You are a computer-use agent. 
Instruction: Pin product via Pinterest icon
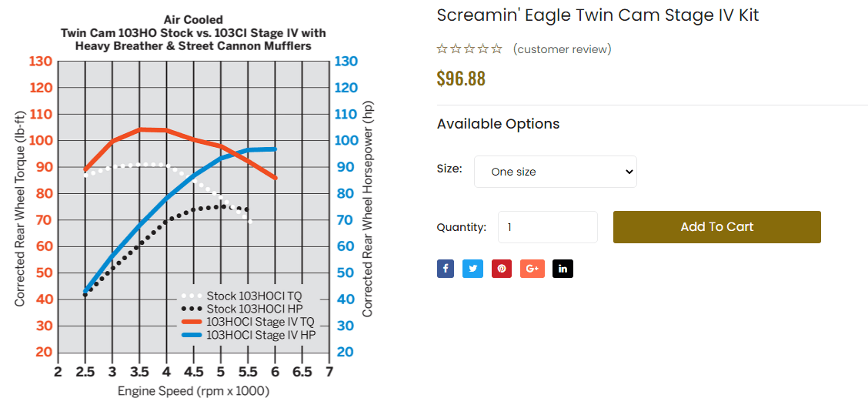(x=502, y=269)
